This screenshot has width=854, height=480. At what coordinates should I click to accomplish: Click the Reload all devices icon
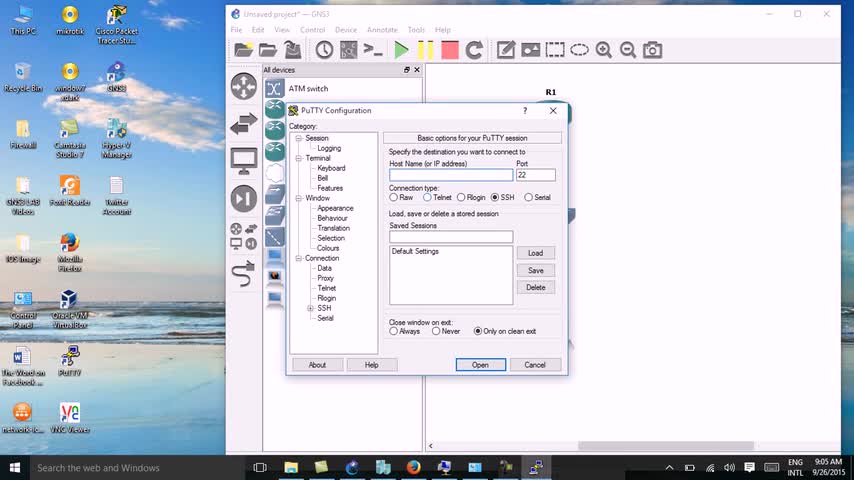(474, 50)
